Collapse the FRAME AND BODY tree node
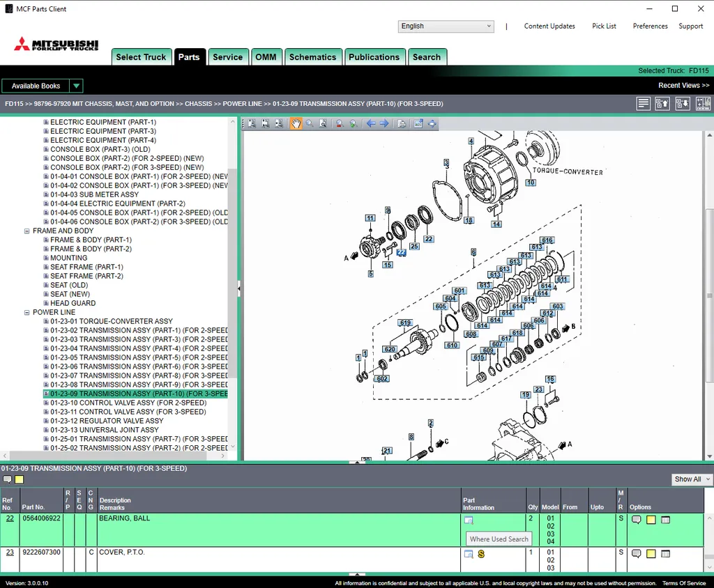The height and width of the screenshot is (588, 714). coord(27,231)
